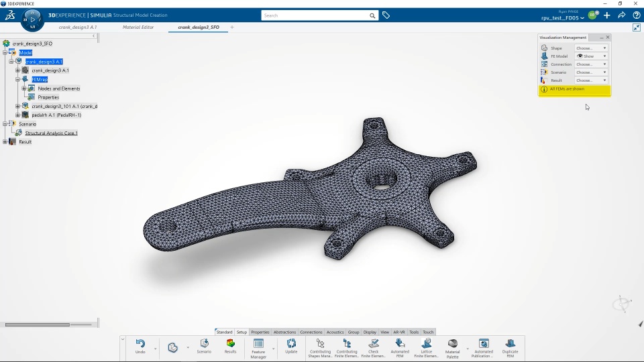The width and height of the screenshot is (644, 362).
Task: Collapse the Scenario tree node
Action: [x=5, y=123]
